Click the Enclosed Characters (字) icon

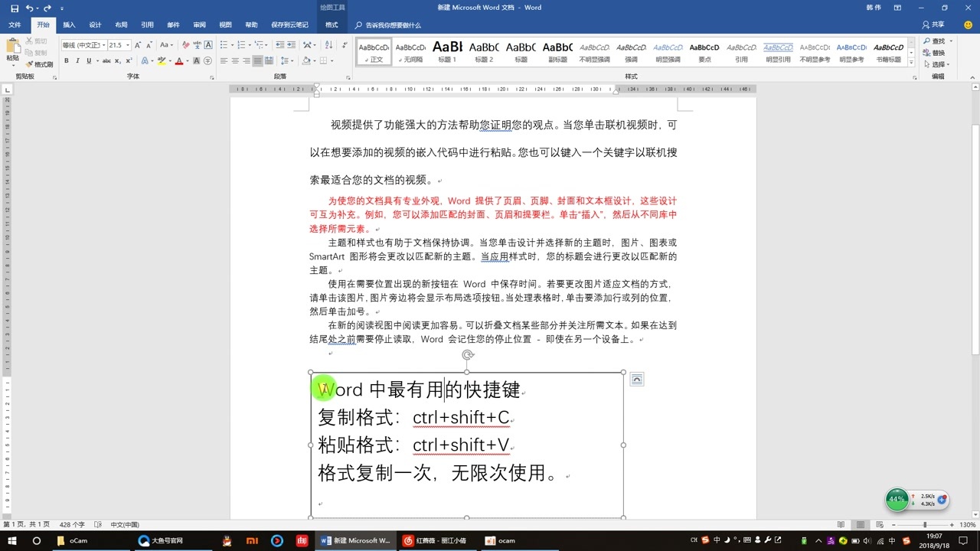pos(208,60)
